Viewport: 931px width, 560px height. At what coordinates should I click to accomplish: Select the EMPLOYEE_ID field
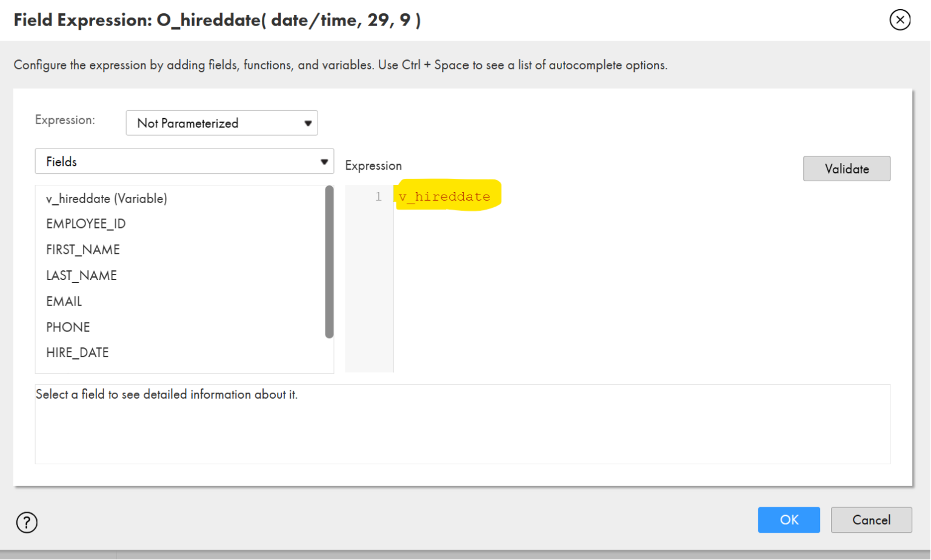85,224
